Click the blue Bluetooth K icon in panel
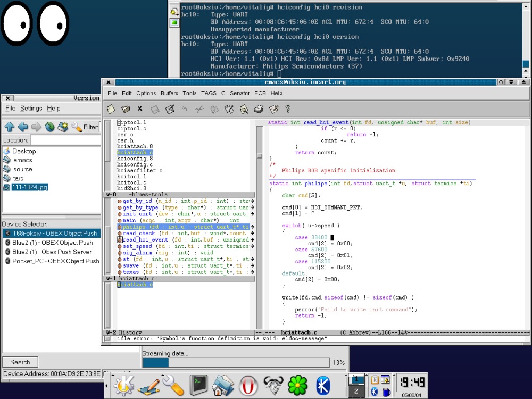 coord(323,386)
